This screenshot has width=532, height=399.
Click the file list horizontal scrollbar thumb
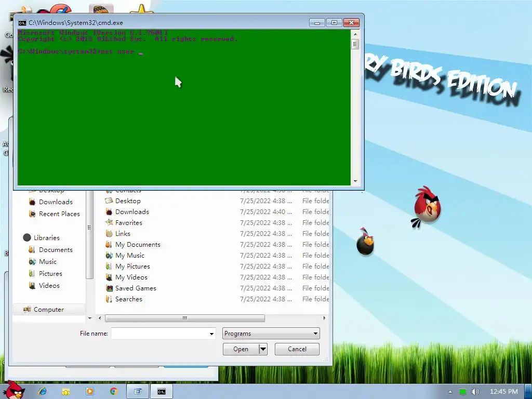click(x=185, y=318)
